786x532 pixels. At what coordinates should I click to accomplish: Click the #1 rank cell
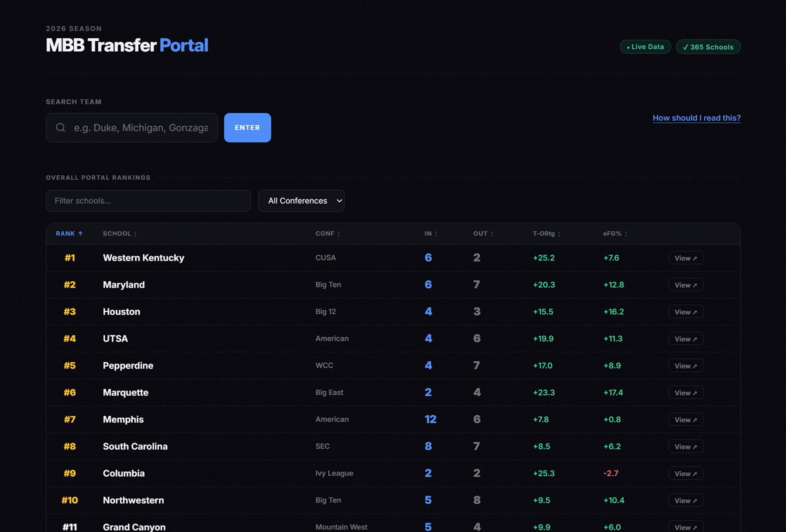click(x=70, y=258)
